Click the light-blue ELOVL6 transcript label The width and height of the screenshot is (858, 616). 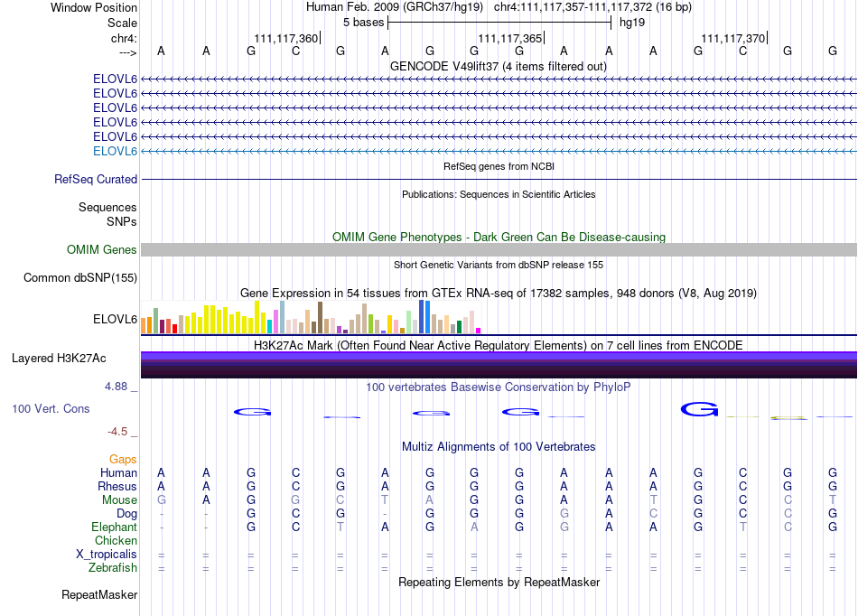115,152
